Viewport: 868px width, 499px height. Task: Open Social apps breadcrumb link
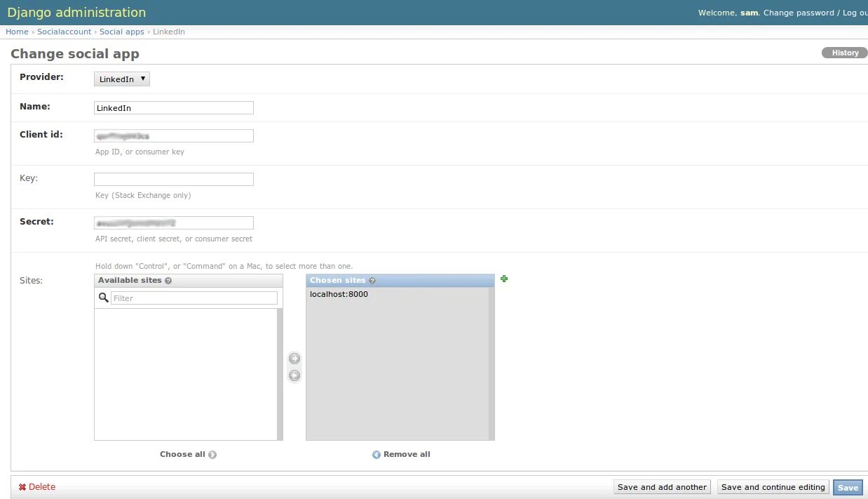point(122,32)
